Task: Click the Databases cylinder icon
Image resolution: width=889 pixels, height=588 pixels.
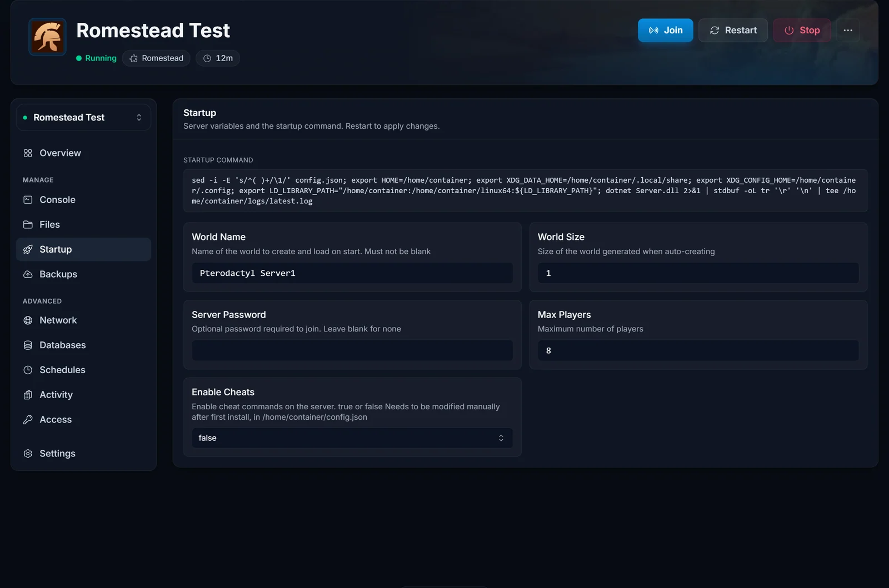Action: [28, 345]
